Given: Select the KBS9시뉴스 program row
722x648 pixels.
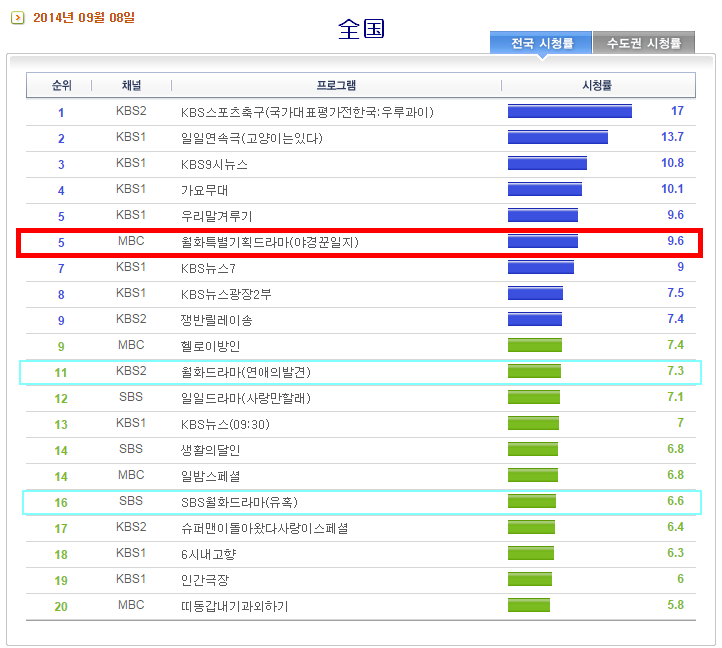Looking at the screenshot, I should pos(361,164).
